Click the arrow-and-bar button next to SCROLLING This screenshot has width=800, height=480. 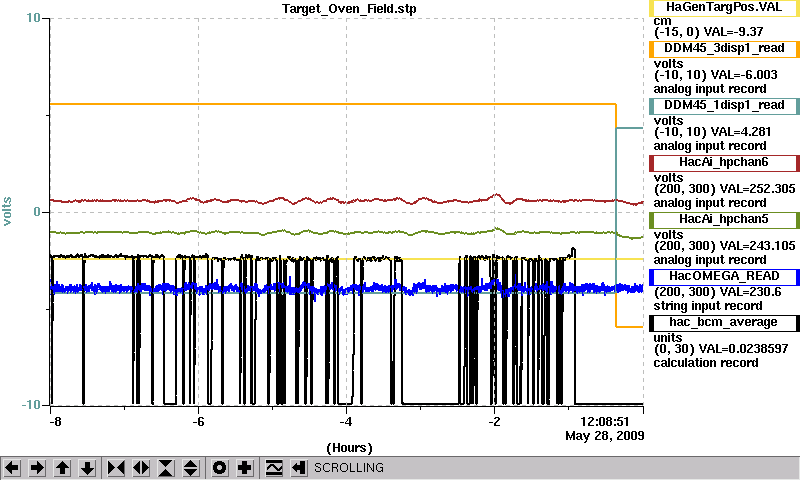point(299,467)
